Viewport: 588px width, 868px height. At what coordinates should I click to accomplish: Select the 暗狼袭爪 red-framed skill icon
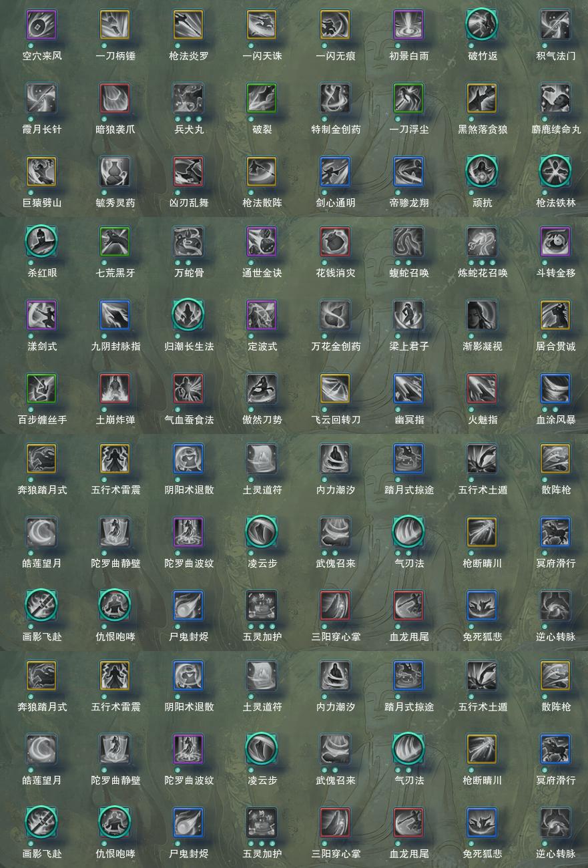tap(115, 99)
